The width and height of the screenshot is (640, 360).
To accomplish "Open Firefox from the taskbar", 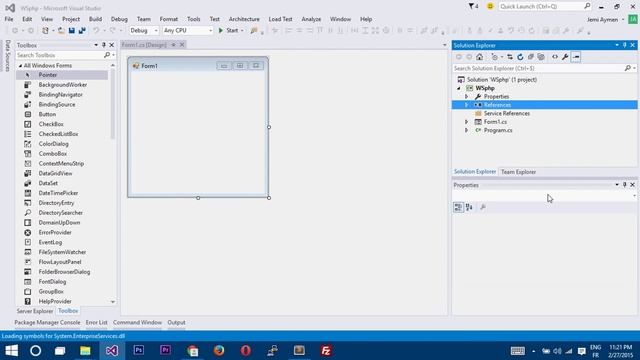I will [219, 350].
